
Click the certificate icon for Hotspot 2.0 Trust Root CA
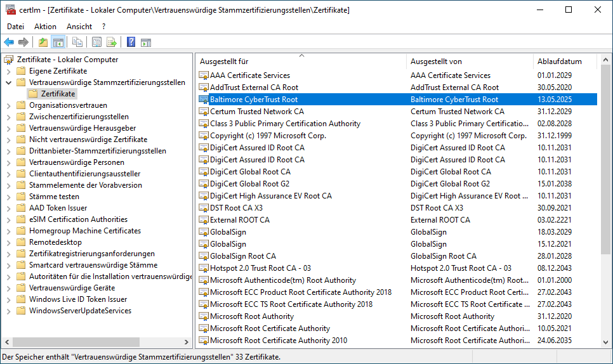point(203,268)
